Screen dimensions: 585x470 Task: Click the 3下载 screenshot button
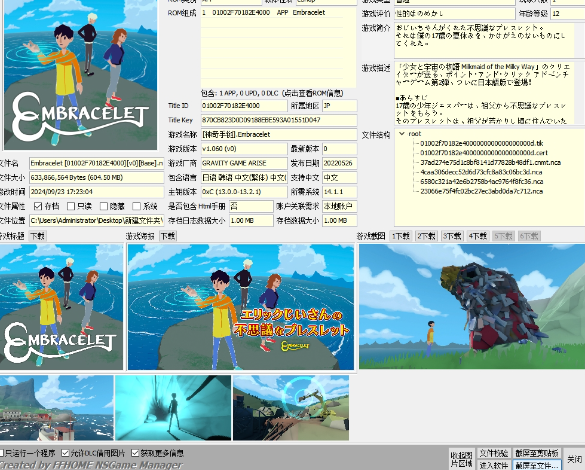pyautogui.click(x=452, y=236)
